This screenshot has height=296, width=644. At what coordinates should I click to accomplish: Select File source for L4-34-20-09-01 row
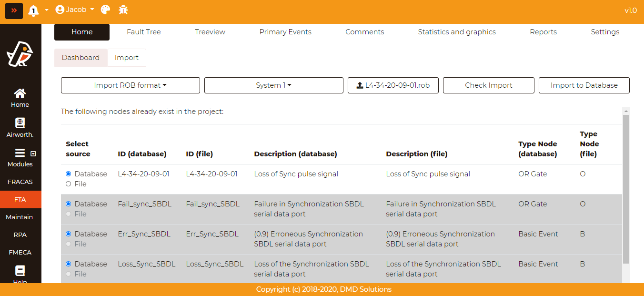68,184
